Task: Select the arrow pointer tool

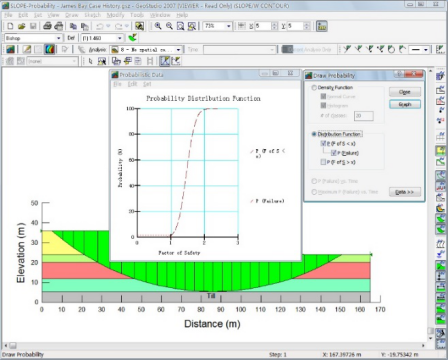Action: pyautogui.click(x=90, y=61)
